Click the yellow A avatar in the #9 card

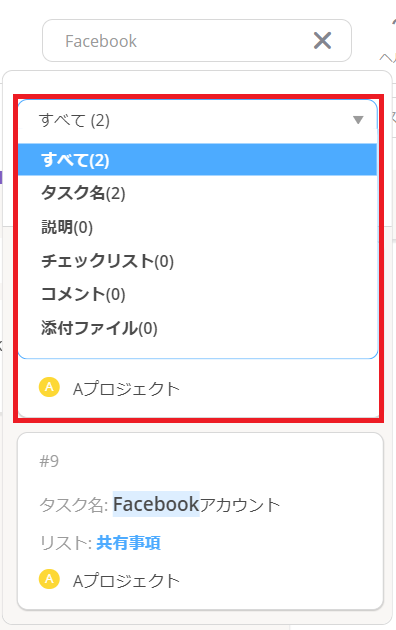(x=49, y=579)
